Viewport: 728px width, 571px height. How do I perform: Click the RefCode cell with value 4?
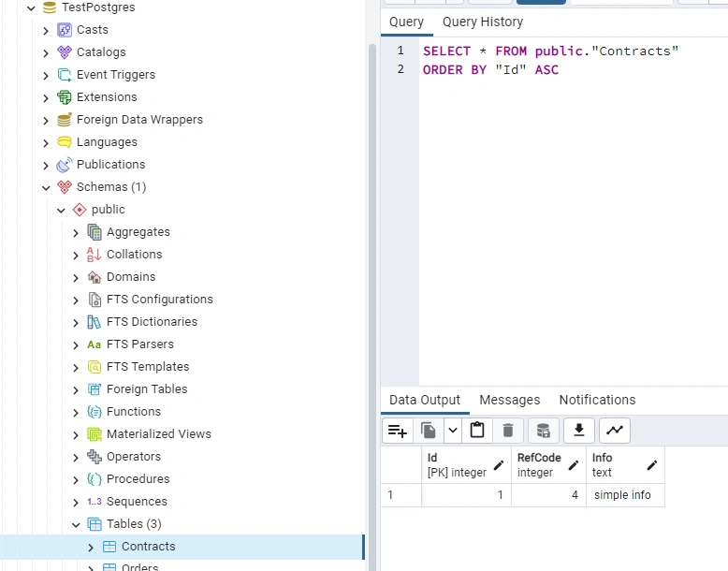(548, 495)
